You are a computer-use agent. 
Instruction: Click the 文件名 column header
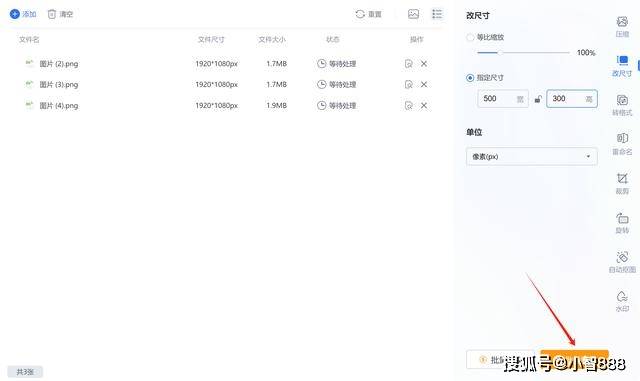tap(29, 40)
